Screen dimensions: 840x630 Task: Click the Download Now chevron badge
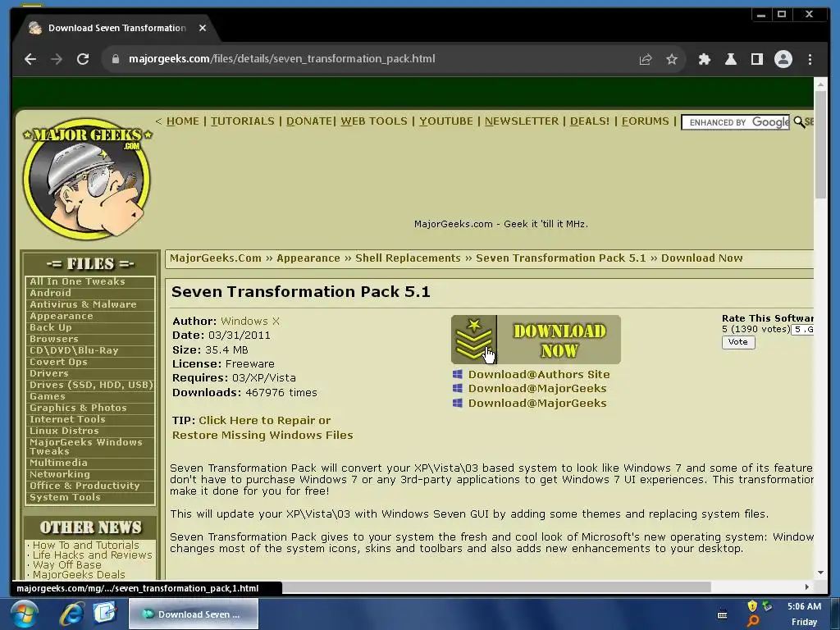pyautogui.click(x=473, y=339)
